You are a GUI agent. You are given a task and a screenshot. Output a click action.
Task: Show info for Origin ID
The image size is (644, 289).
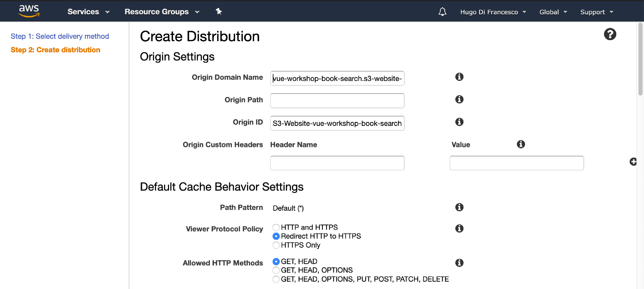click(459, 122)
